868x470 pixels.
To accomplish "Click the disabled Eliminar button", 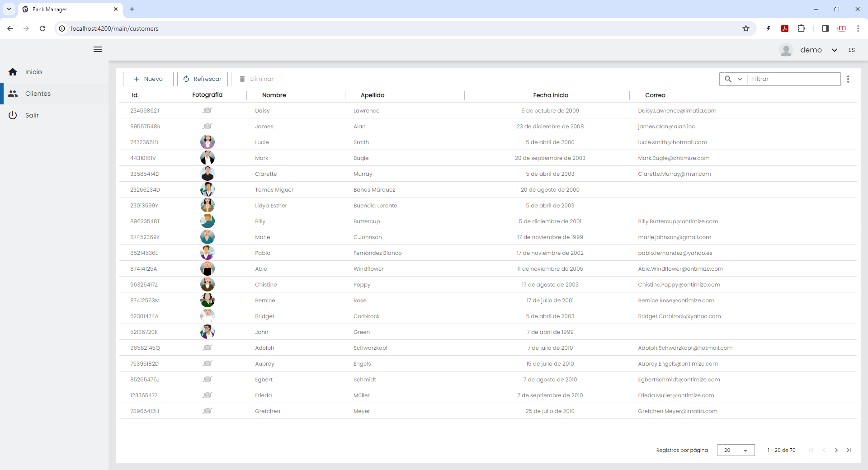I will [x=257, y=79].
